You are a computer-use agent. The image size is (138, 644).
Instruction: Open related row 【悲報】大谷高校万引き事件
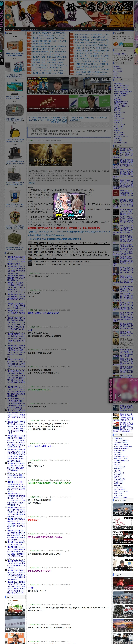point(69,261)
